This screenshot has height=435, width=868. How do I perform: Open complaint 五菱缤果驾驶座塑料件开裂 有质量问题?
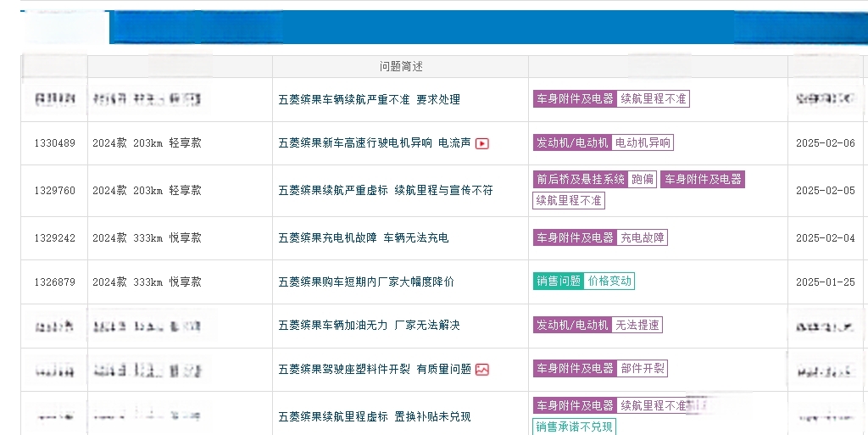375,369
